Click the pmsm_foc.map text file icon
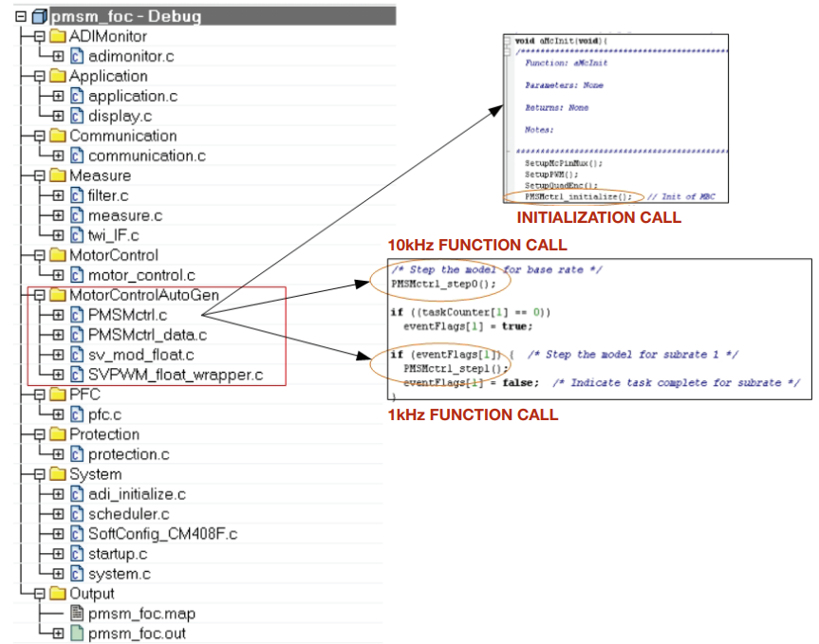Image resolution: width=819 pixels, height=644 pixels. [77, 614]
